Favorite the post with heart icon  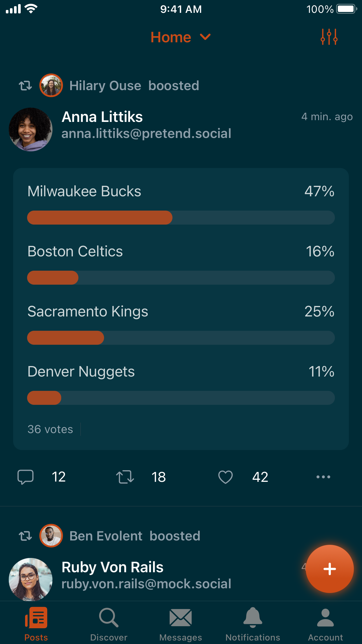point(225,477)
